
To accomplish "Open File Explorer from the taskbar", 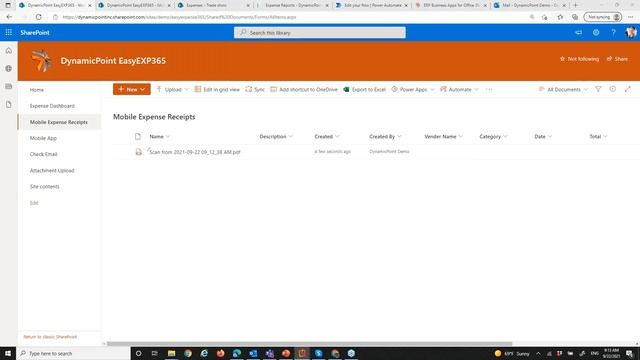I will tap(171, 353).
